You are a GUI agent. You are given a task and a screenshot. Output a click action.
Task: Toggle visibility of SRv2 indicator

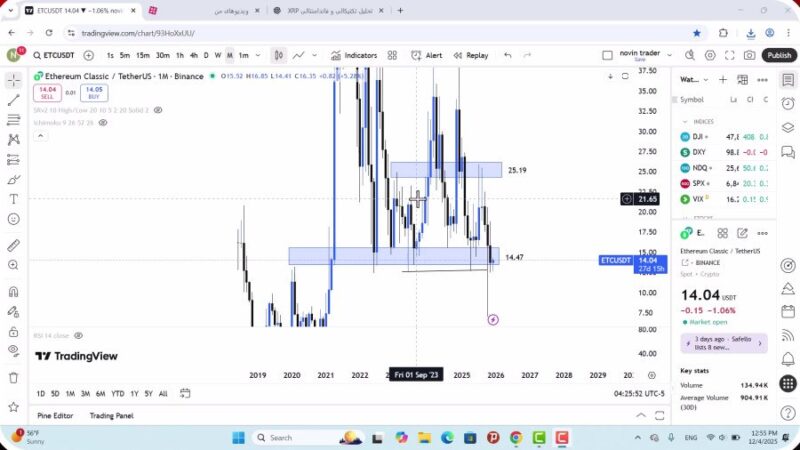pyautogui.click(x=158, y=110)
